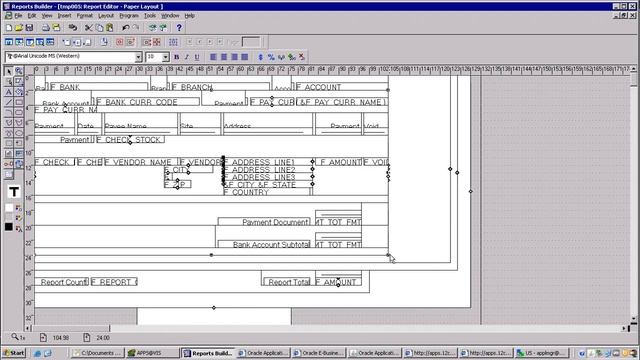Open the Help menu
The width and height of the screenshot is (640, 360).
pos(189,16)
